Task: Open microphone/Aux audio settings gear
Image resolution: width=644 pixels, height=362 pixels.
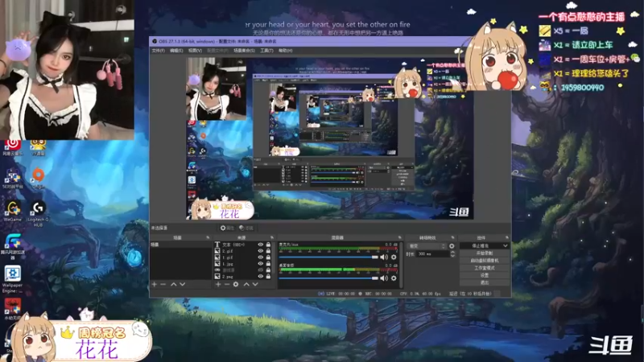Action: click(394, 257)
